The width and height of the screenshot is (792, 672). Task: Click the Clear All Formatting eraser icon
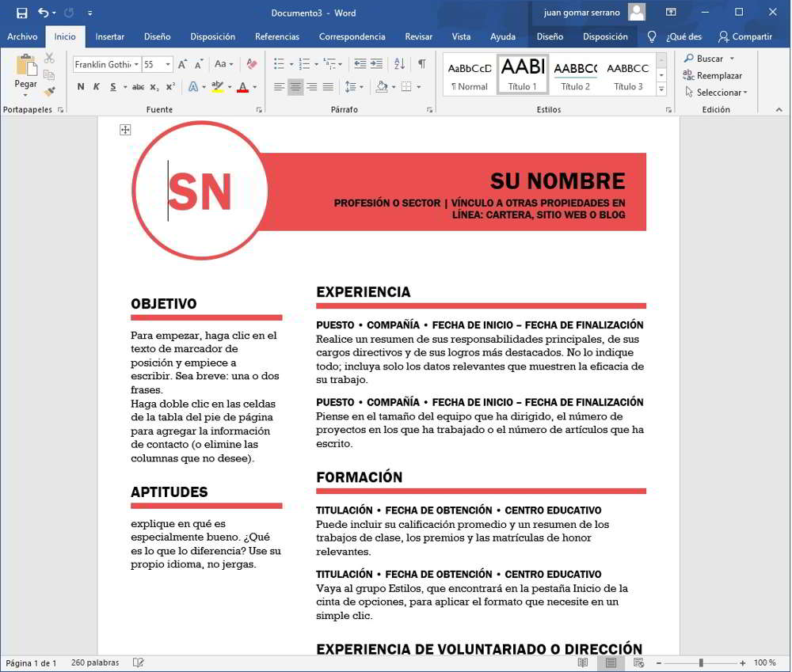pos(252,64)
